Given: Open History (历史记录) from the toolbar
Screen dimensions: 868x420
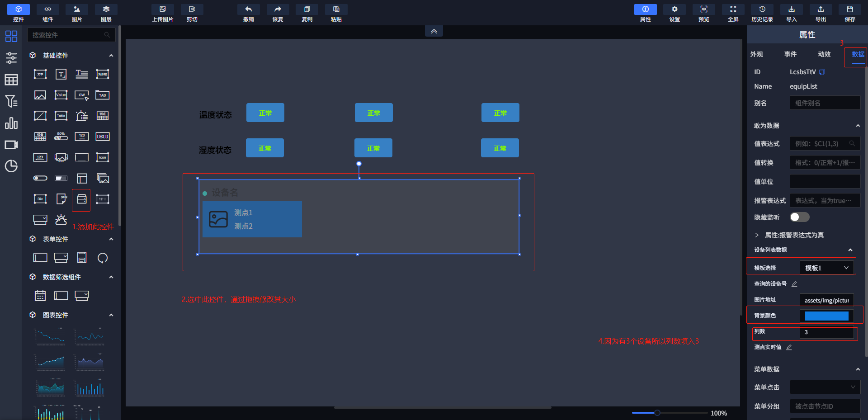Looking at the screenshot, I should [x=762, y=9].
